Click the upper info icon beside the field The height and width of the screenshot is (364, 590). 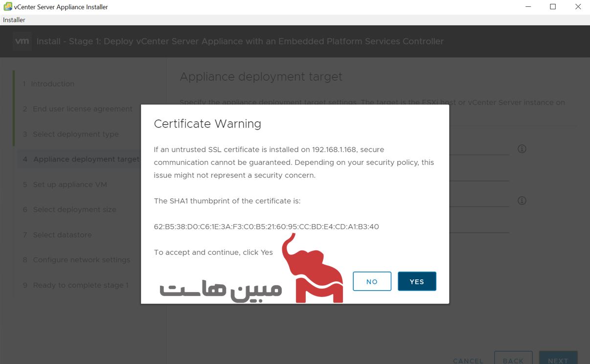click(522, 149)
